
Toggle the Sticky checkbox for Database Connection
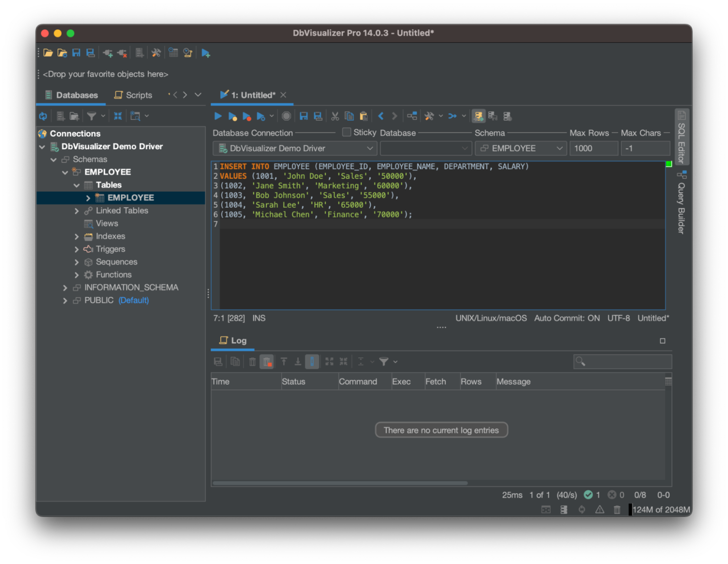pyautogui.click(x=346, y=132)
